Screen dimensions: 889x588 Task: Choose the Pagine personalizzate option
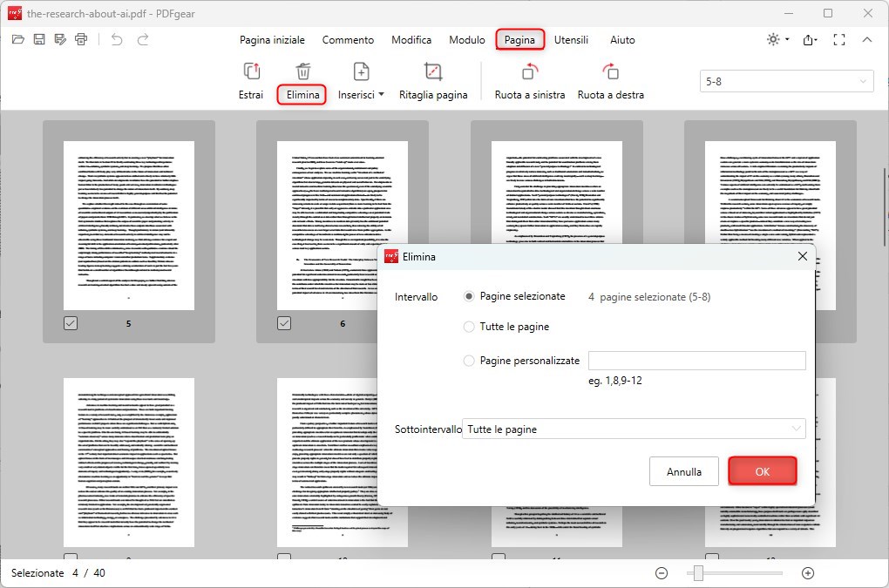[470, 360]
